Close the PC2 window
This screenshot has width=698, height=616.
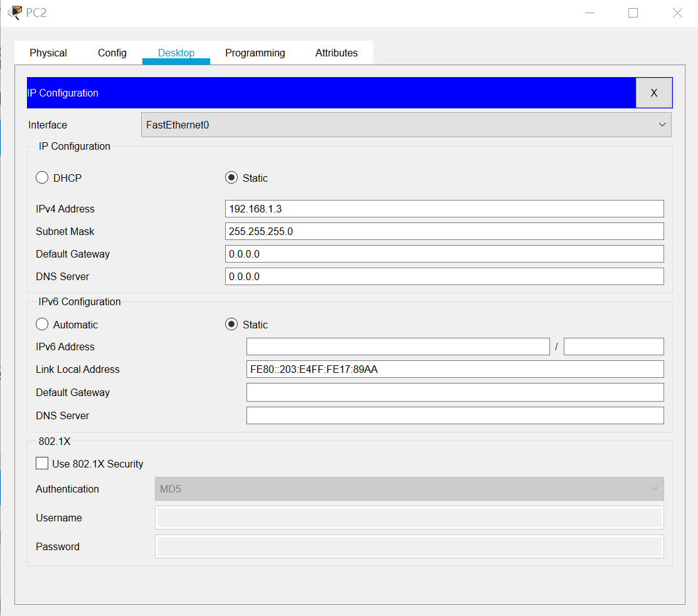(x=677, y=13)
